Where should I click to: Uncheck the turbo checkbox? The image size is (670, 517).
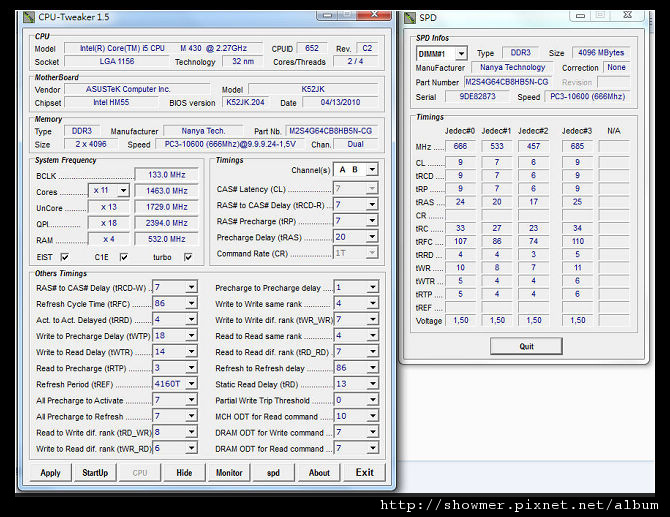point(188,257)
